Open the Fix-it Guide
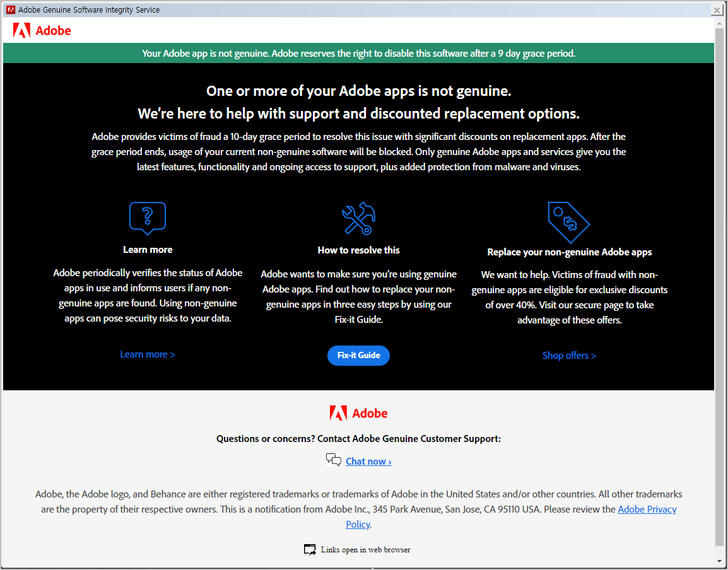 (x=358, y=355)
